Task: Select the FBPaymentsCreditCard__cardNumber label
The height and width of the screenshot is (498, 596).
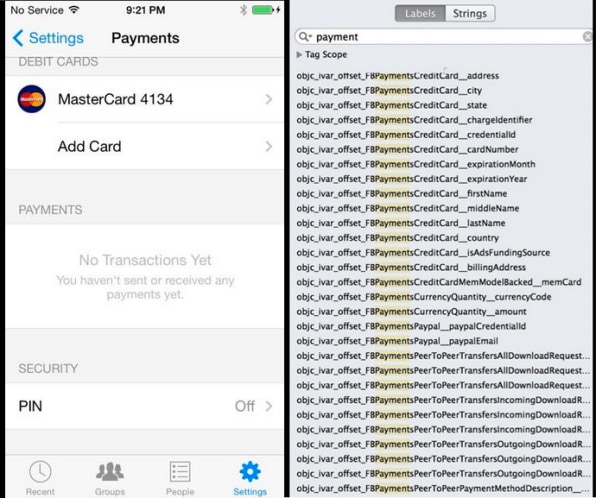Action: point(407,149)
